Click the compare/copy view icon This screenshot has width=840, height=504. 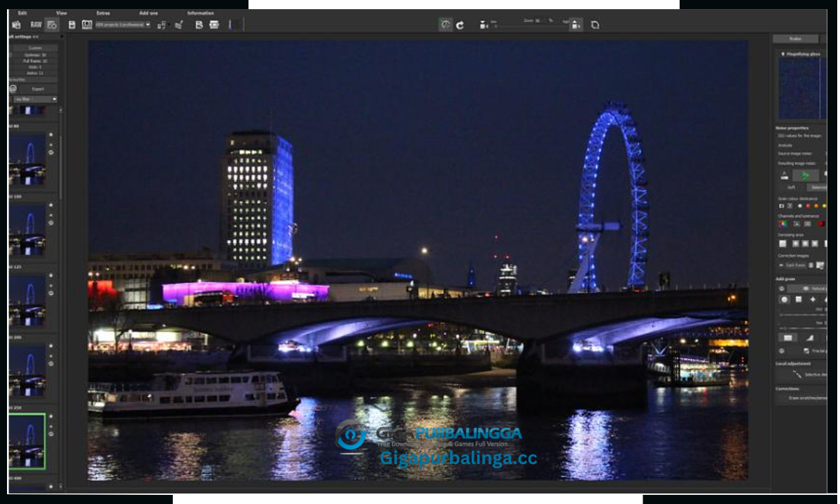[595, 24]
